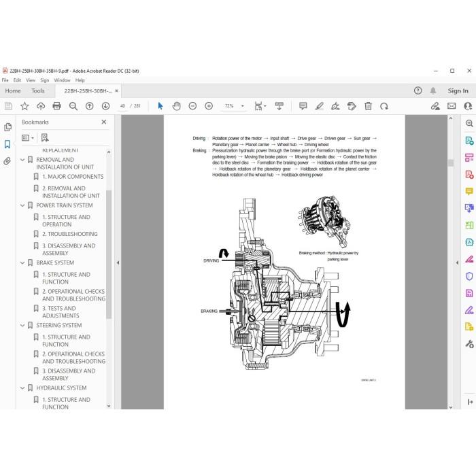Open 2. TROUBLESHOOTING bookmark

(70, 234)
